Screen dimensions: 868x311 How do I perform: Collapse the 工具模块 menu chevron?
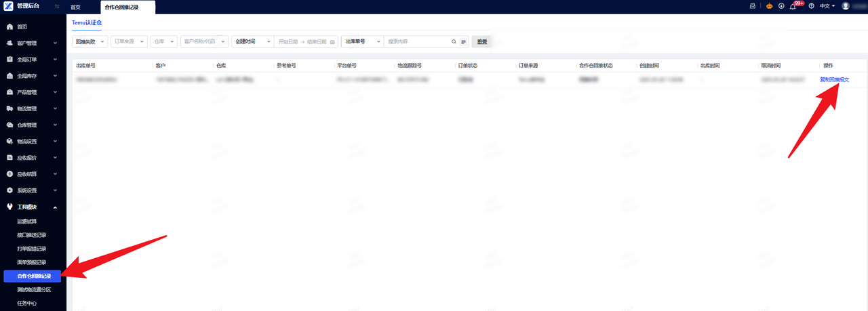click(56, 207)
